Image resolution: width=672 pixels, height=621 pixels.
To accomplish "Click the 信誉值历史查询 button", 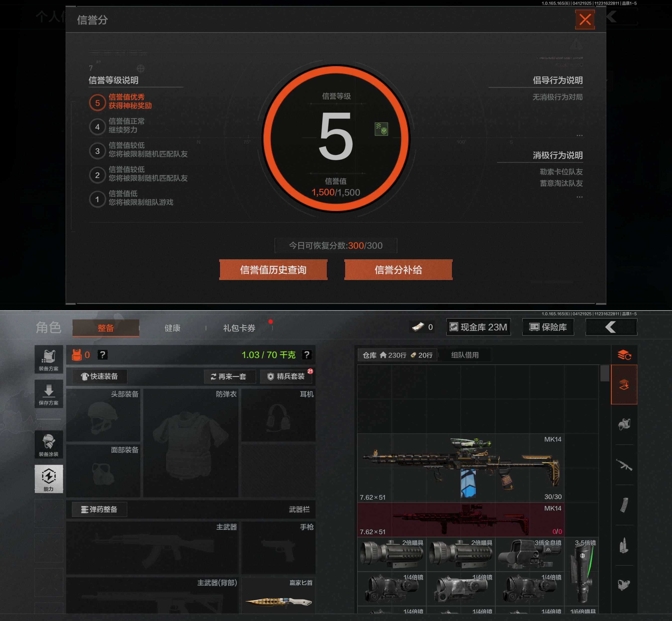I will [273, 270].
